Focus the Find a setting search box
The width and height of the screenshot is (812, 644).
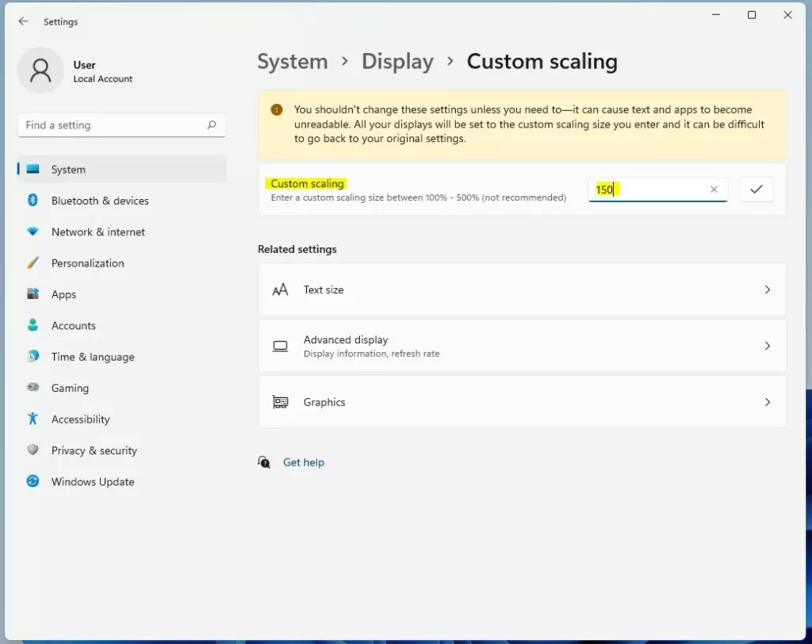[x=121, y=125]
